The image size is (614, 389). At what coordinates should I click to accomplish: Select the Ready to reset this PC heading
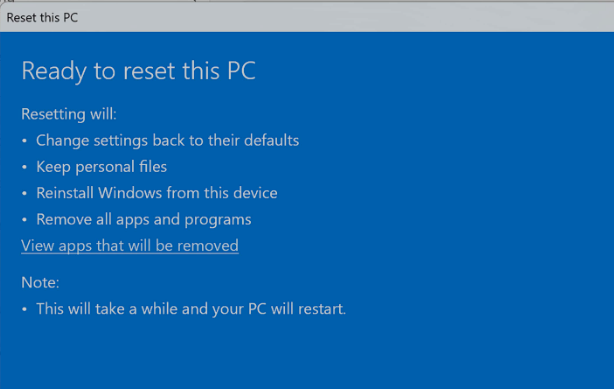tap(139, 71)
